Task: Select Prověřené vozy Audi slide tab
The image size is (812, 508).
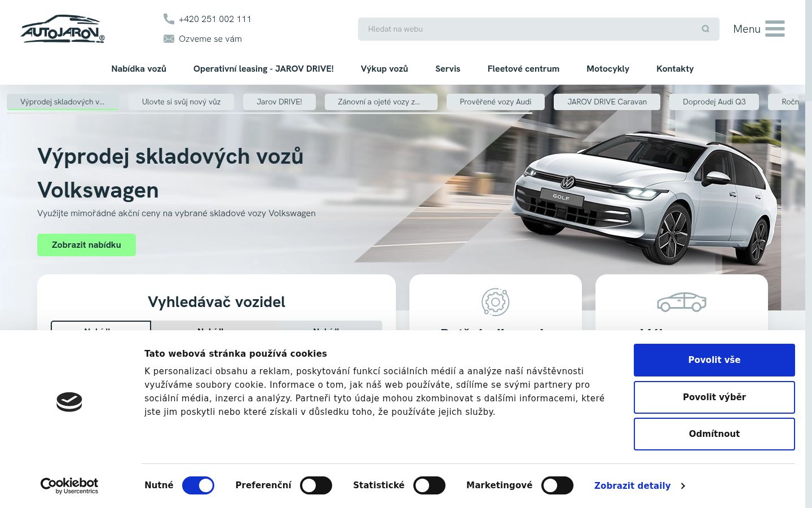Action: [x=496, y=102]
